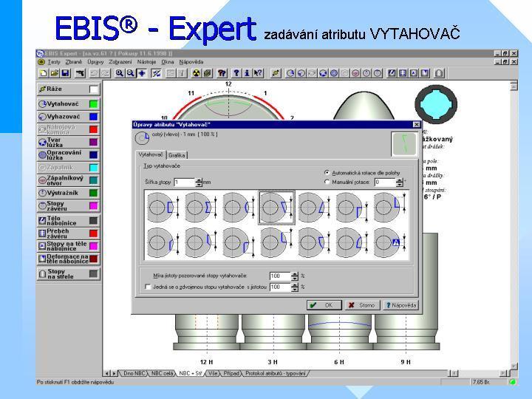Select the currently highlighted extractor shape thumbnail
This screenshot has height=399, width=532.
(277, 208)
